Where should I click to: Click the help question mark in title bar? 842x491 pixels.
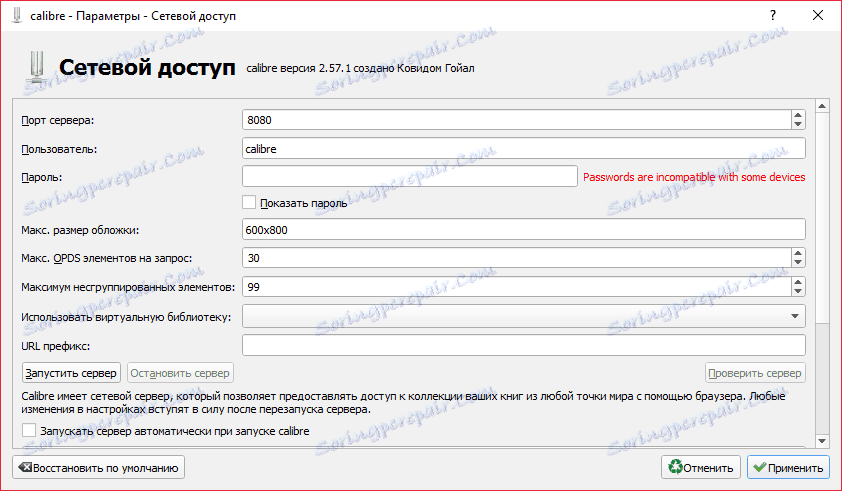(773, 15)
